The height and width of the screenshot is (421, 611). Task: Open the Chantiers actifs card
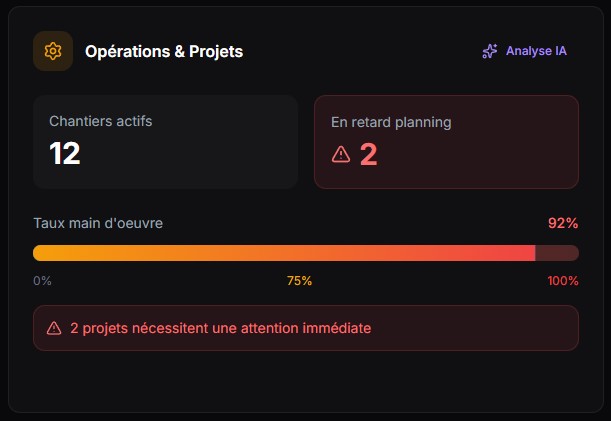tap(165, 141)
